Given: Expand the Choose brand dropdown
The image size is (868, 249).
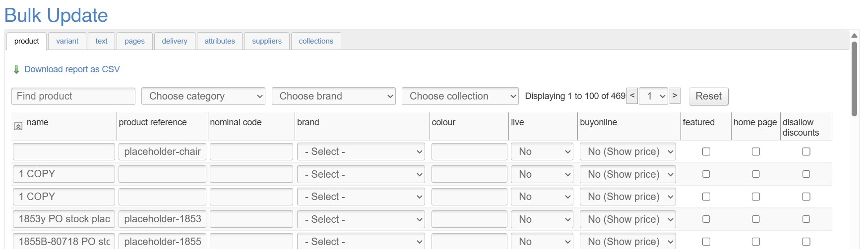Looking at the screenshot, I should click(333, 96).
